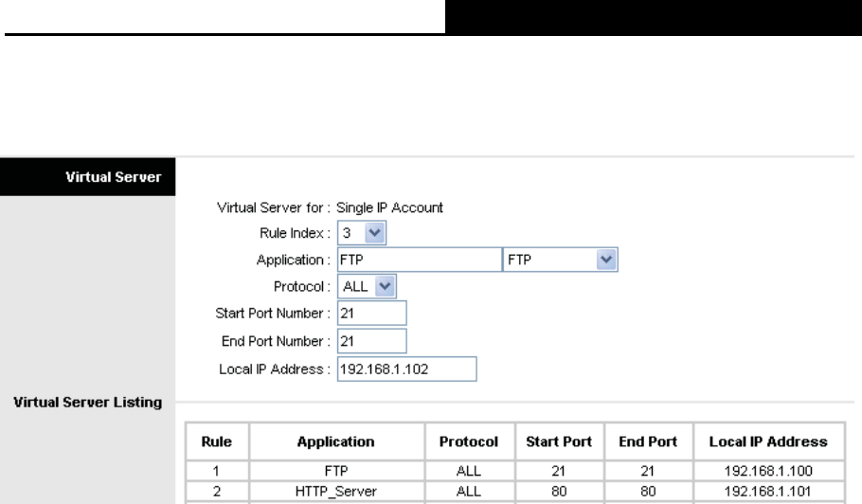The height and width of the screenshot is (504, 862).
Task: Click the 'End Port Number :' label
Action: (276, 341)
